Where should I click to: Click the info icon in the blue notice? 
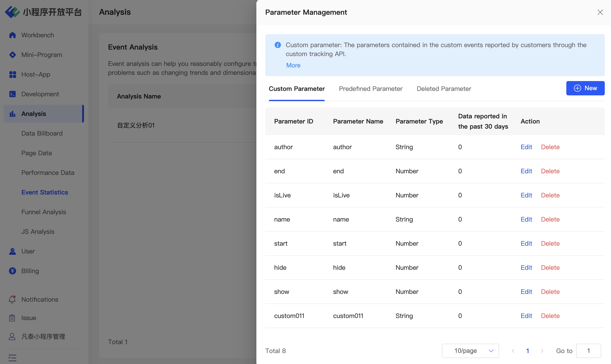(x=278, y=45)
